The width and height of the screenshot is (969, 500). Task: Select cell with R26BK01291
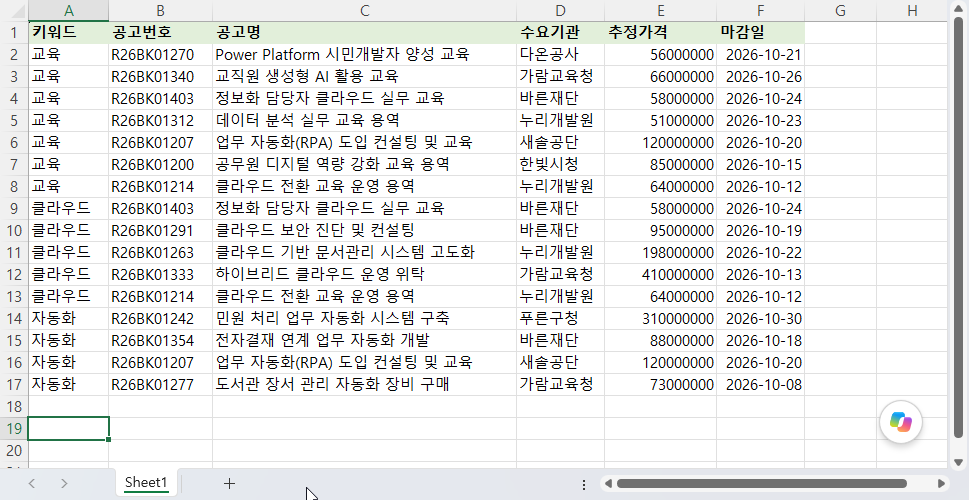[161, 231]
